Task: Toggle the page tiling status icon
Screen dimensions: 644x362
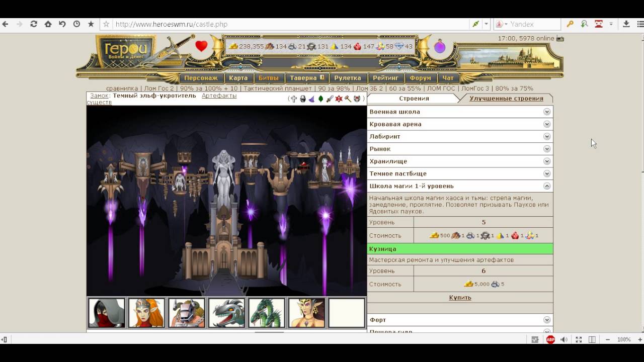Action: [592, 339]
